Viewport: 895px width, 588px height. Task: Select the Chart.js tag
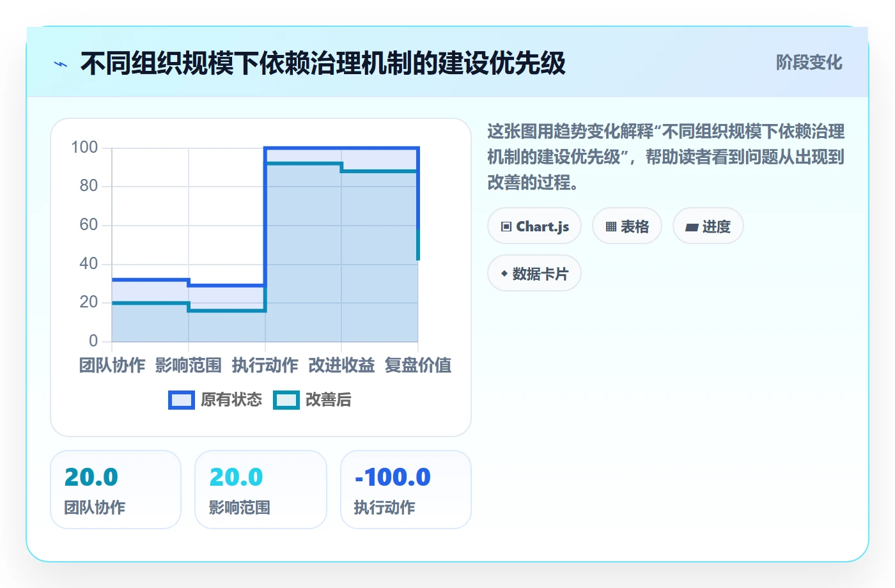[x=534, y=226]
